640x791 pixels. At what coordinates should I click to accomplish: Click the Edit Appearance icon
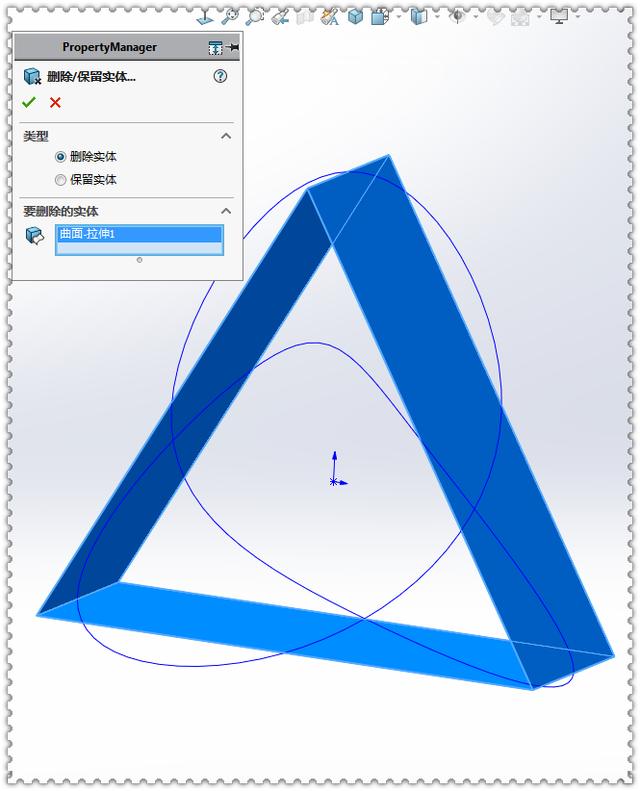click(x=457, y=17)
